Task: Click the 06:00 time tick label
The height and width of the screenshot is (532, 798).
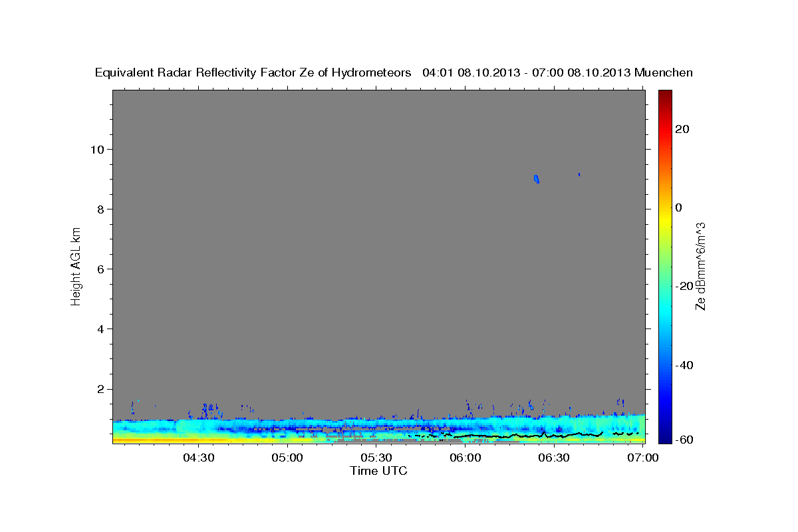Action: [x=465, y=458]
